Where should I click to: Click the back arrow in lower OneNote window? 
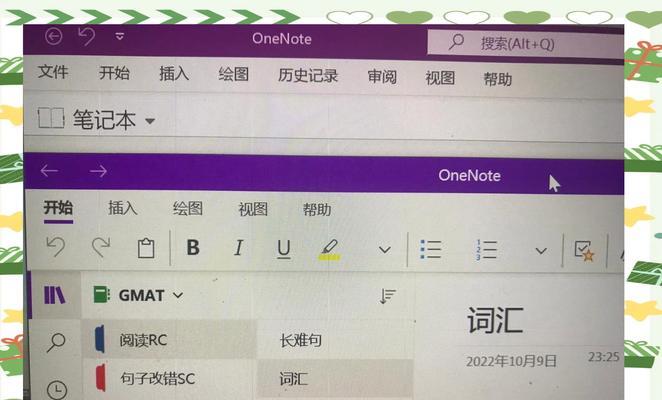(x=49, y=171)
